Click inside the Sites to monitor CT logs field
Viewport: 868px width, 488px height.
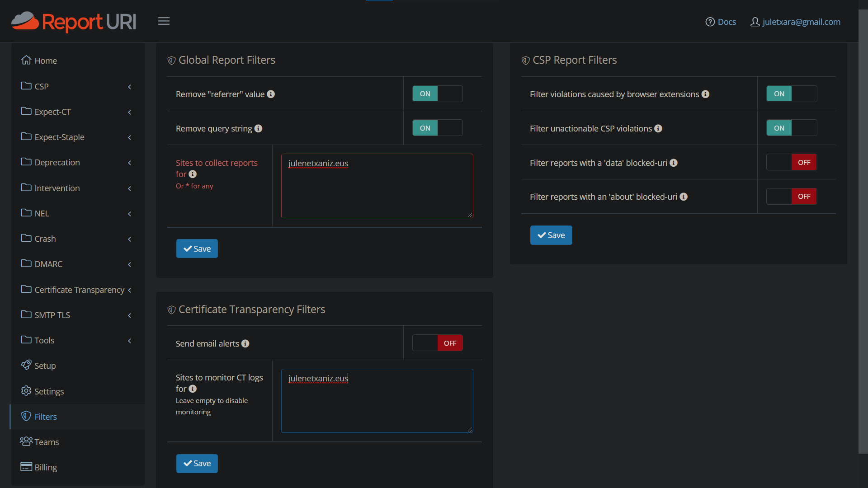[377, 400]
